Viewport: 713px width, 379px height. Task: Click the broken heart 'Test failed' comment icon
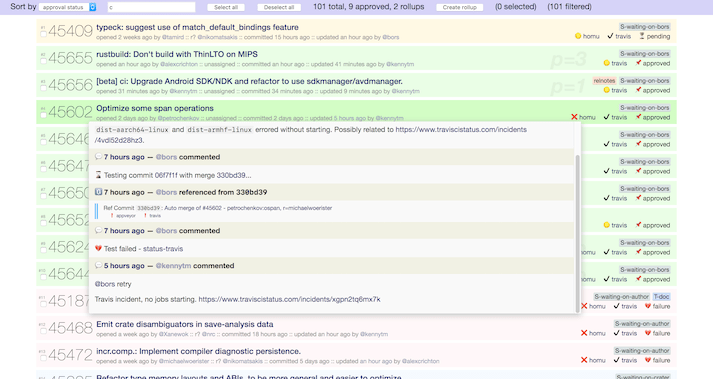[x=98, y=248]
